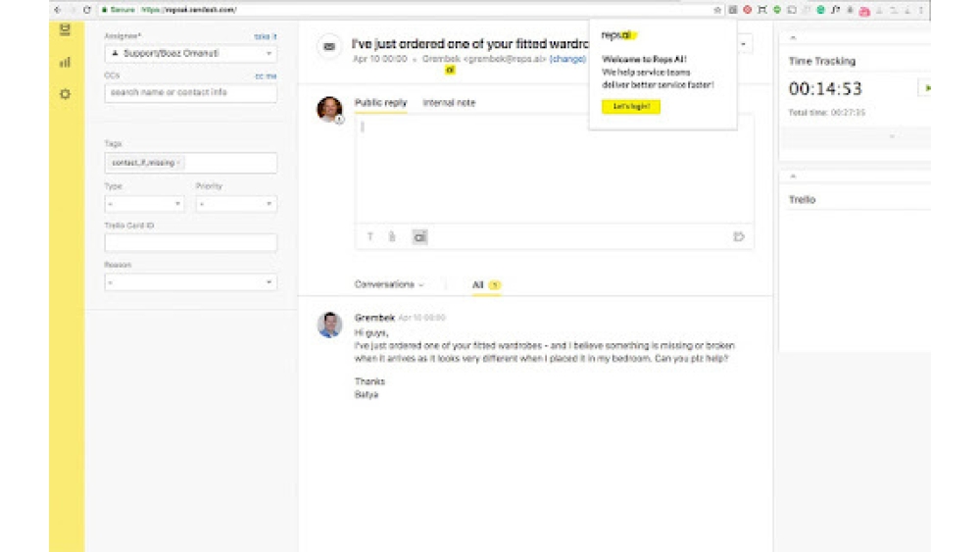Viewport: 980px width, 552px height.
Task: Click Grembek's avatar in the conversation
Action: point(329,325)
